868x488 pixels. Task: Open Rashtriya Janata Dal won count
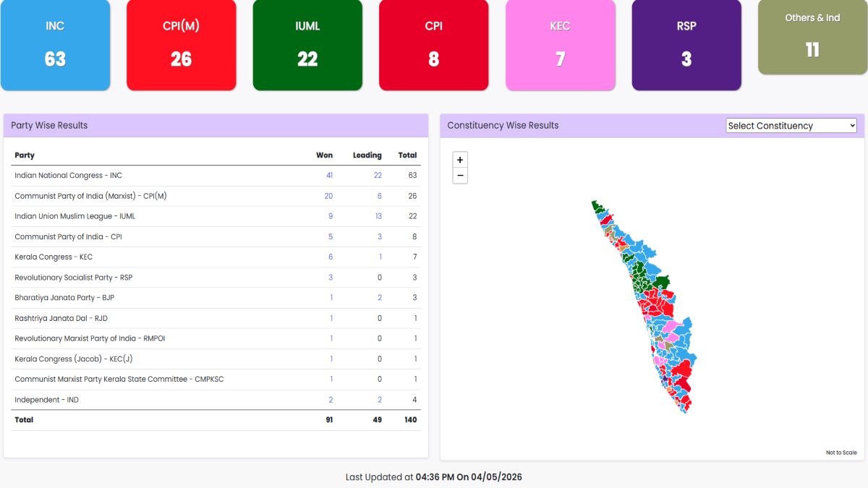point(331,318)
